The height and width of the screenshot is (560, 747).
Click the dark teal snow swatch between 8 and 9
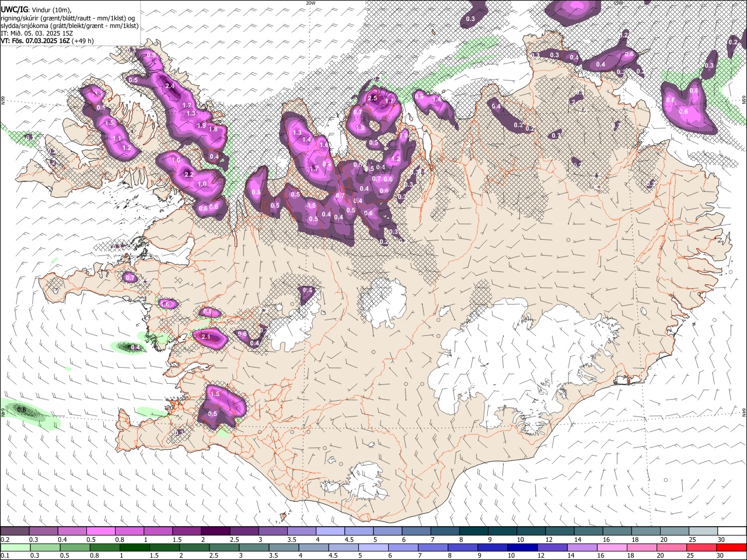pos(473,531)
